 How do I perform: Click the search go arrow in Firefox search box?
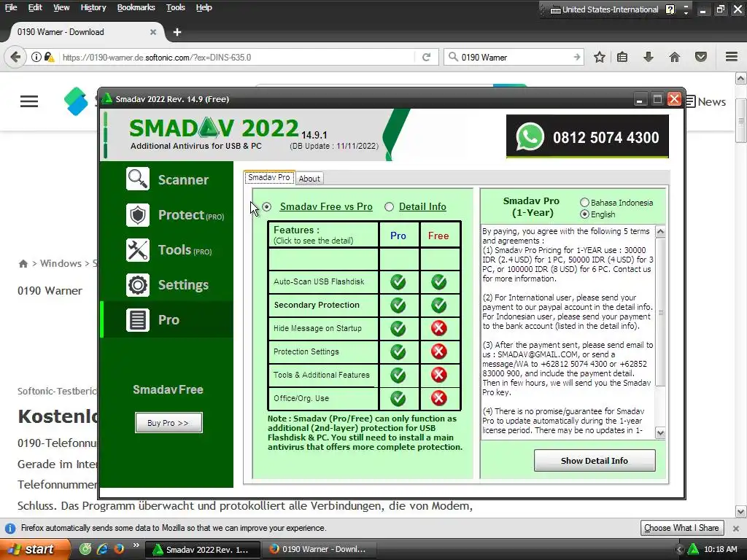577,57
